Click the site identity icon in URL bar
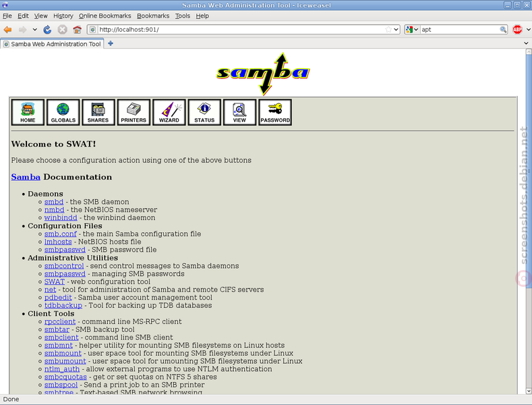 click(x=92, y=30)
